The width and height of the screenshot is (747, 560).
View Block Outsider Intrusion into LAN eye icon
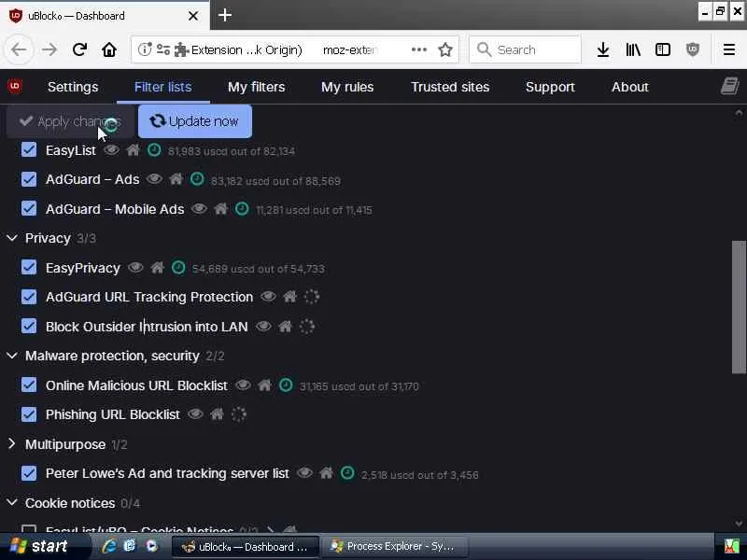pyautogui.click(x=263, y=326)
